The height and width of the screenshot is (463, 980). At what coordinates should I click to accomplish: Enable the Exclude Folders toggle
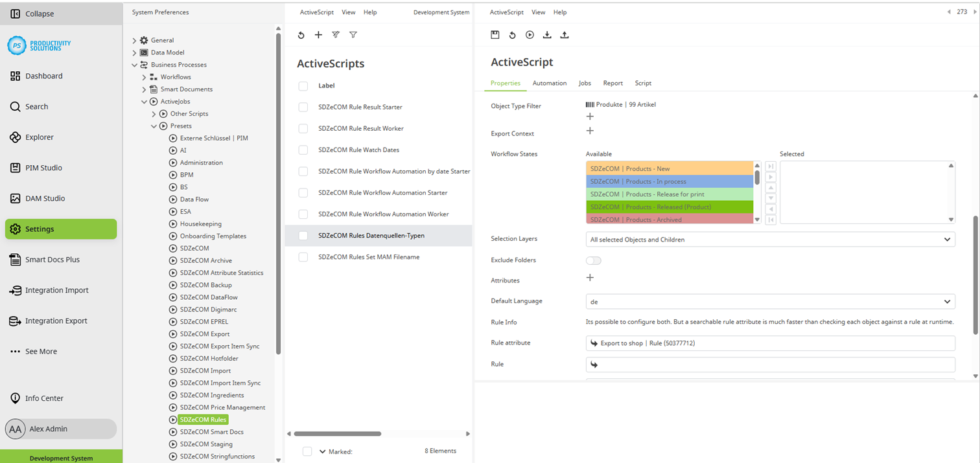tap(593, 260)
